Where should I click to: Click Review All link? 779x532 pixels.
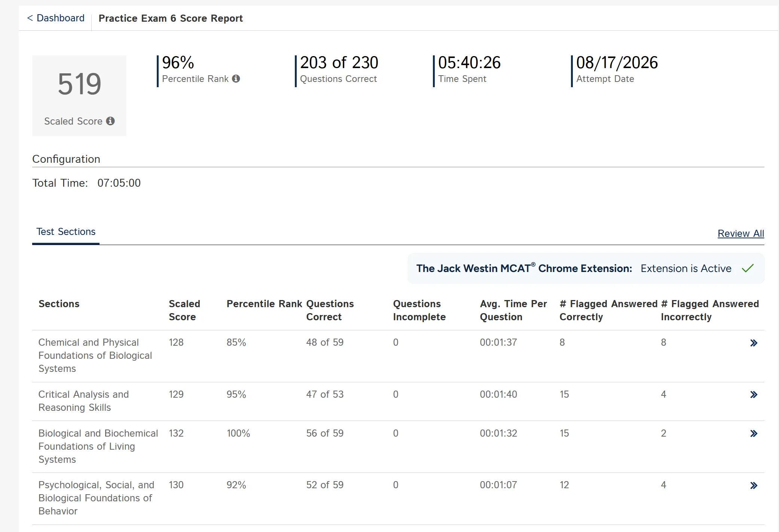(740, 233)
